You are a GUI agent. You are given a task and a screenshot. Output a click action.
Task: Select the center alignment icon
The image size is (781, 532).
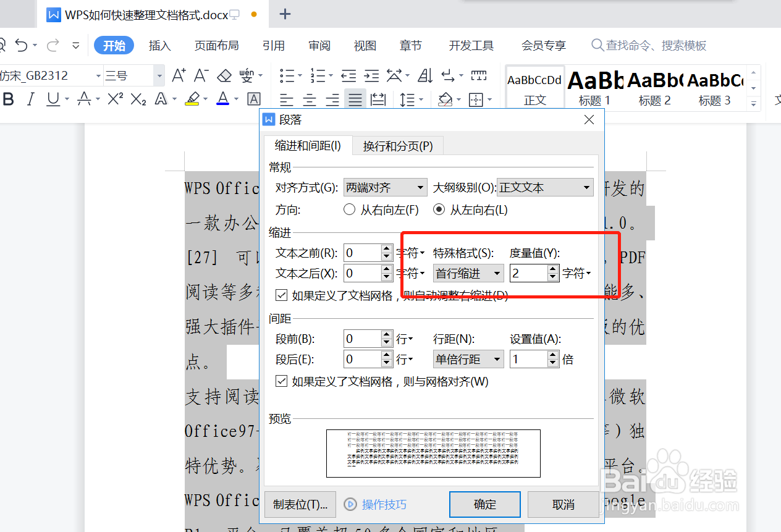point(309,99)
